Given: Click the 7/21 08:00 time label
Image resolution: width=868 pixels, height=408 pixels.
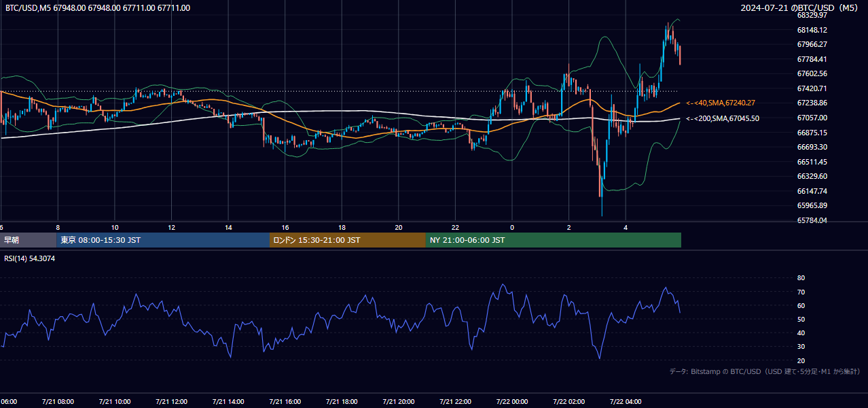Looking at the screenshot, I should pos(57,402).
